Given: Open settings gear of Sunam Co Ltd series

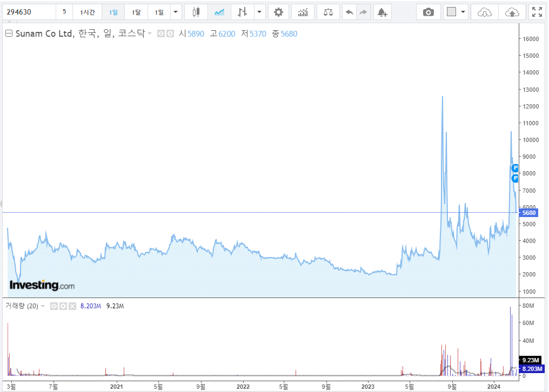Looking at the screenshot, I should click(x=170, y=33).
